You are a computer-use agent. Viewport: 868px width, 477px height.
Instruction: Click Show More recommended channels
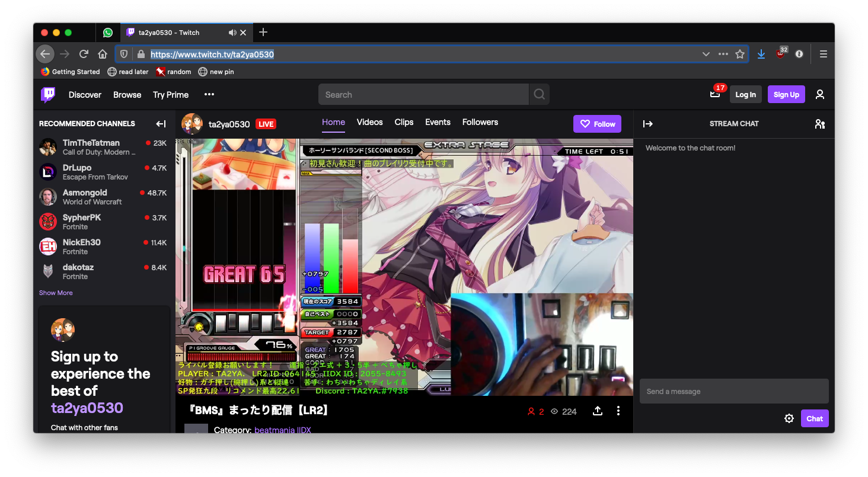56,293
